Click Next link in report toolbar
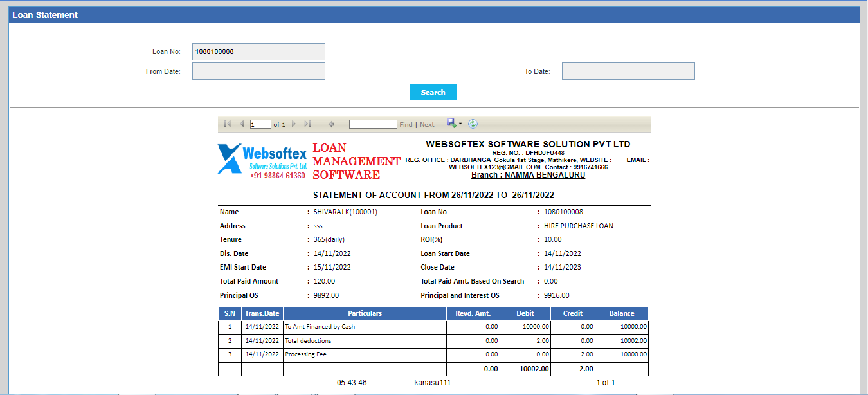Viewport: 868px width, 395px height. (x=427, y=125)
